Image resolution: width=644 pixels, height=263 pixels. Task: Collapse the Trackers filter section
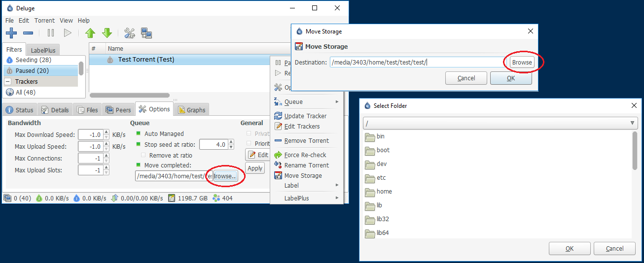click(8, 81)
